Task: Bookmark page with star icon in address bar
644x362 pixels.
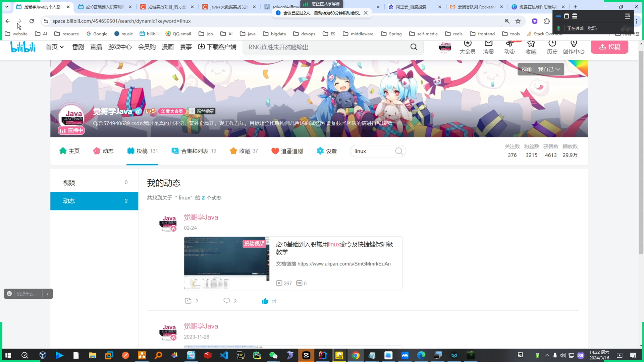Action: pos(518,21)
